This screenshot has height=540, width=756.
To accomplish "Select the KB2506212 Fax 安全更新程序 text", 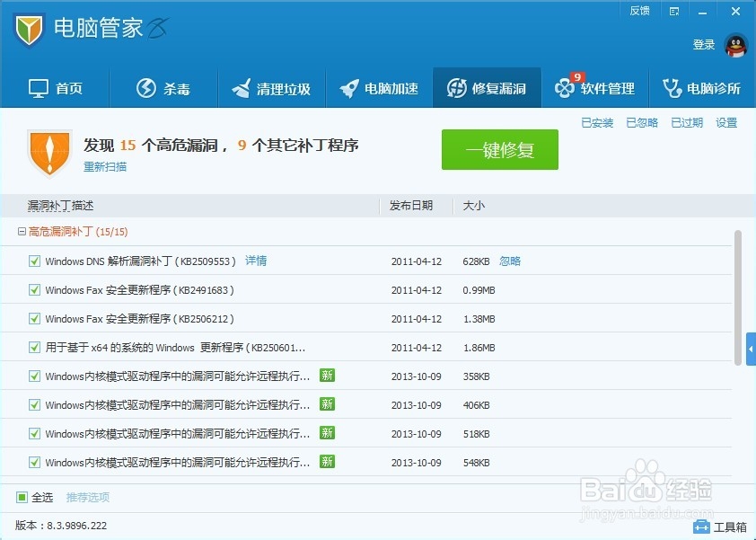I will (139, 318).
